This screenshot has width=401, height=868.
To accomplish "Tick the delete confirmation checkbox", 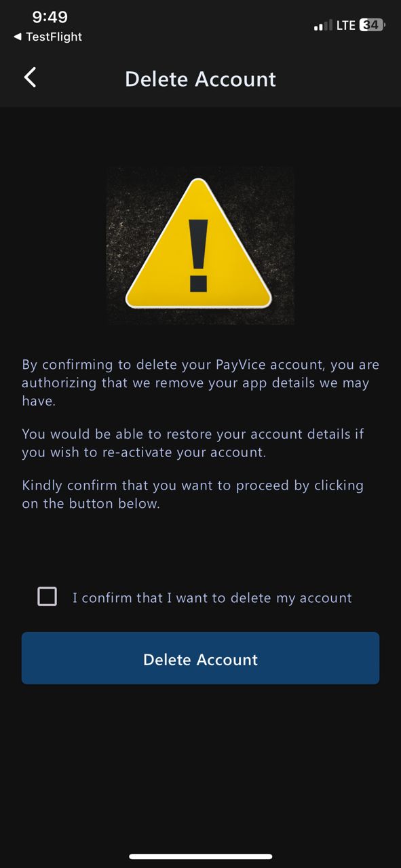I will click(47, 597).
